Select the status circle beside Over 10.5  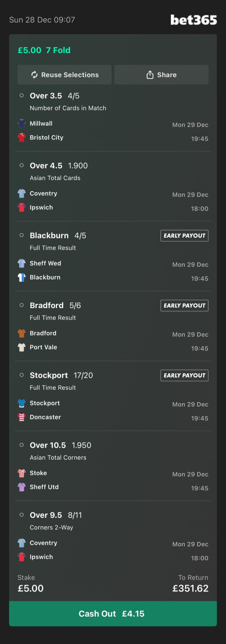tap(22, 445)
